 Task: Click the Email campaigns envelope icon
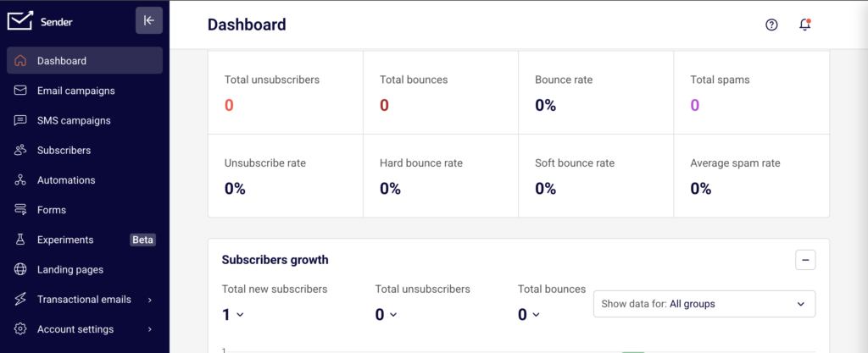[20, 90]
